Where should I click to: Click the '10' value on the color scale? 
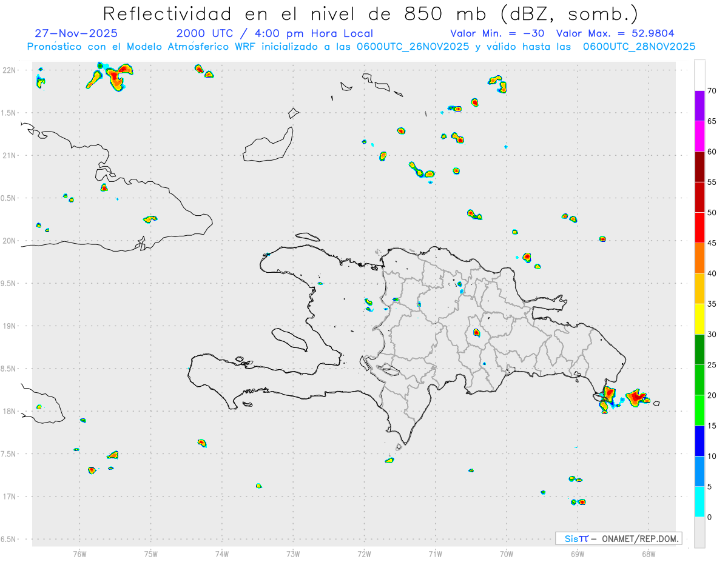click(712, 456)
